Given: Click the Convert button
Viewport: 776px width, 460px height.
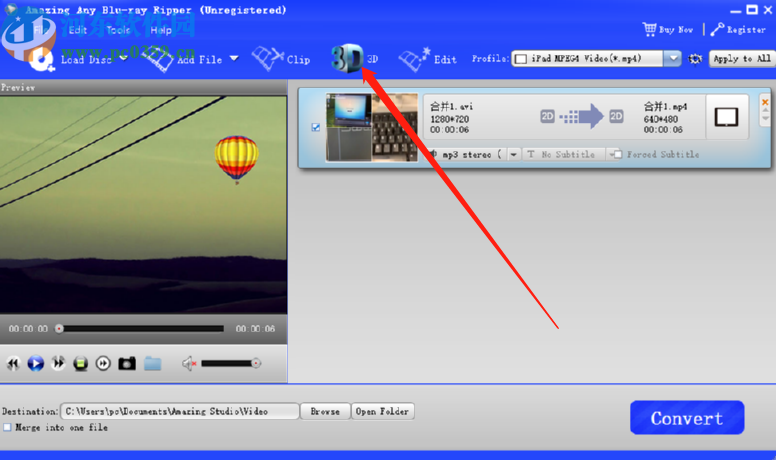Looking at the screenshot, I should [687, 418].
